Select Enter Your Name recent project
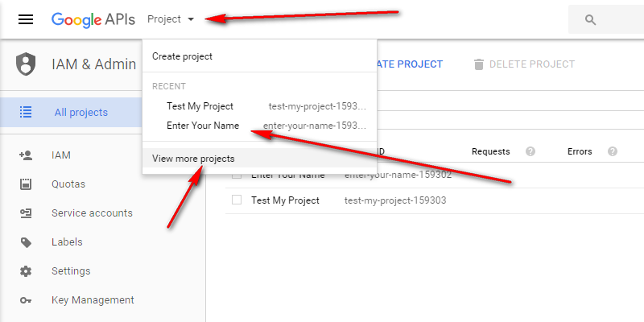The width and height of the screenshot is (644, 322). coord(203,126)
